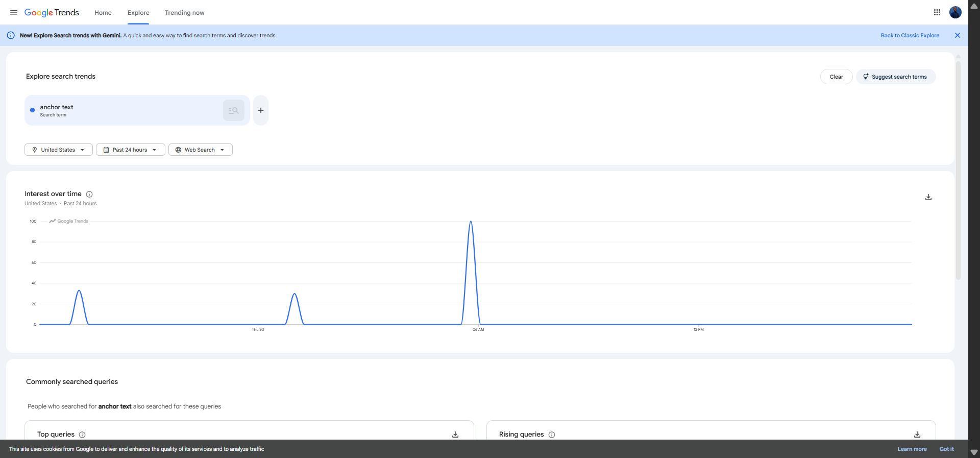Image resolution: width=980 pixels, height=458 pixels.
Task: Switch to Trending now tab
Action: coord(184,13)
